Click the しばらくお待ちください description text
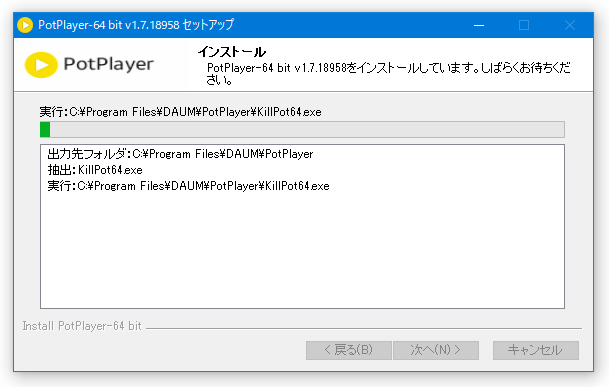The image size is (609, 387). pos(389,74)
